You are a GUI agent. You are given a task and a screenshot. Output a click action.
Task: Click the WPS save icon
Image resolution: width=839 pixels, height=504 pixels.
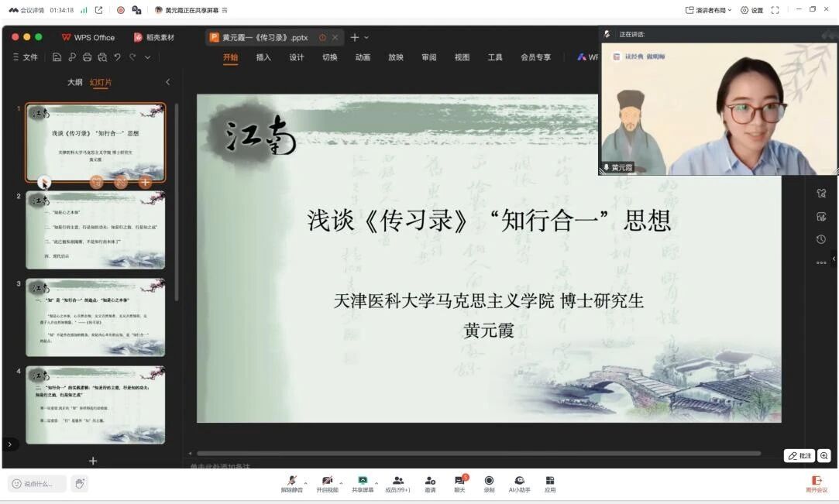[x=57, y=57]
